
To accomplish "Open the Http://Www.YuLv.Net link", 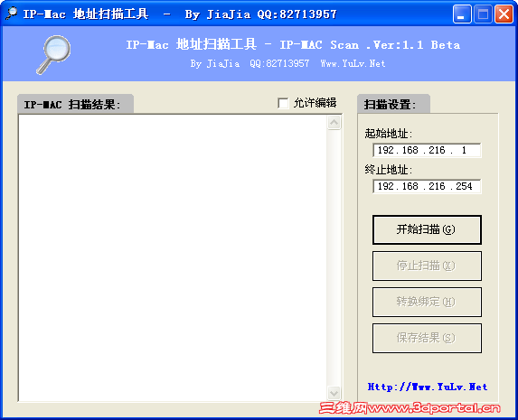I will pyautogui.click(x=428, y=387).
